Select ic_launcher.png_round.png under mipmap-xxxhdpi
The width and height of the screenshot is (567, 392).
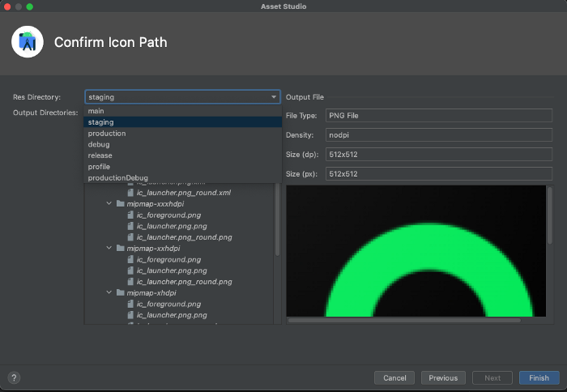(x=185, y=237)
